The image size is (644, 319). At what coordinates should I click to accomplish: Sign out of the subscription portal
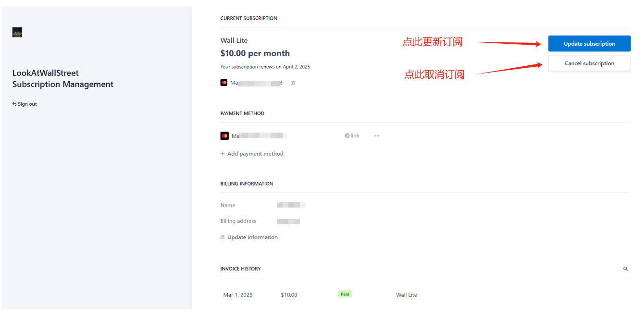click(25, 104)
